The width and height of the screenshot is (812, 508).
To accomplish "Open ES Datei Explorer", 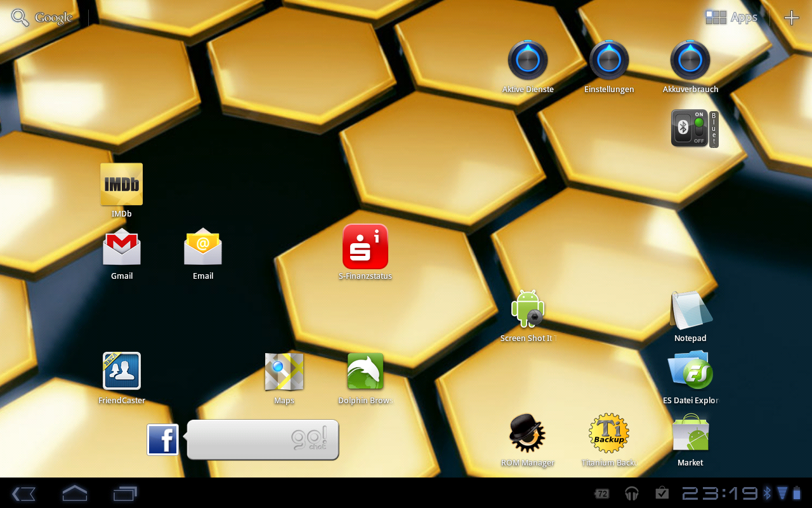I will (690, 370).
